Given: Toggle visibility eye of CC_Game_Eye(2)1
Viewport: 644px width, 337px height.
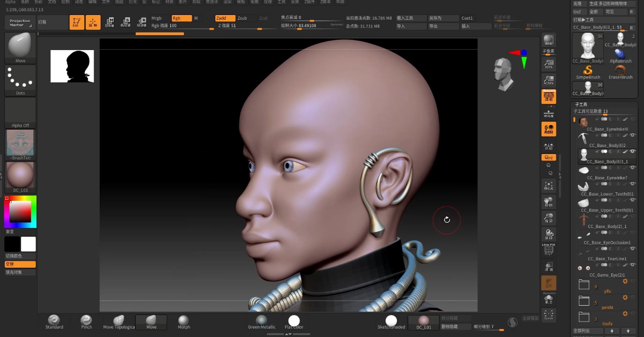Looking at the screenshot, I should pos(633,265).
